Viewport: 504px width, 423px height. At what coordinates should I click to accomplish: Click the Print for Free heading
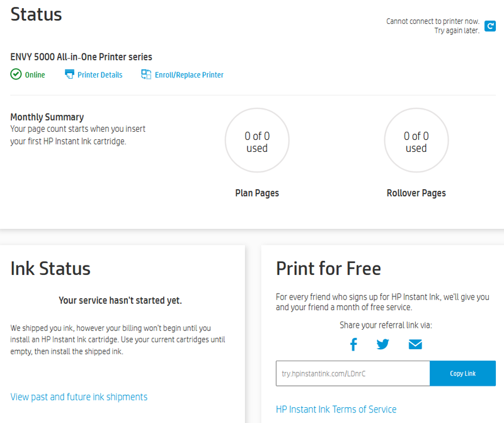(x=328, y=269)
